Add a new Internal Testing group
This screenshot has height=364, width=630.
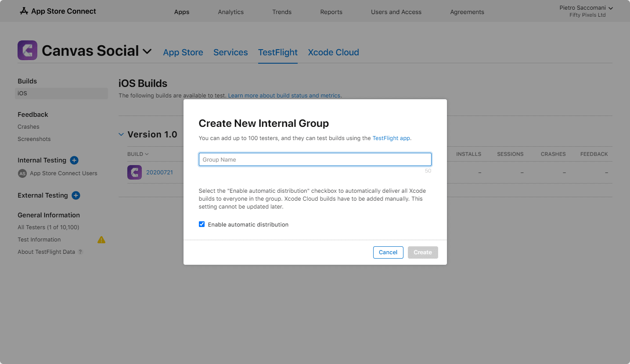point(74,160)
